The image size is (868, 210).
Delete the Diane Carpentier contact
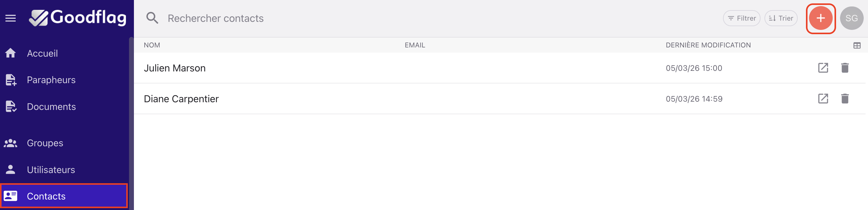(x=845, y=99)
